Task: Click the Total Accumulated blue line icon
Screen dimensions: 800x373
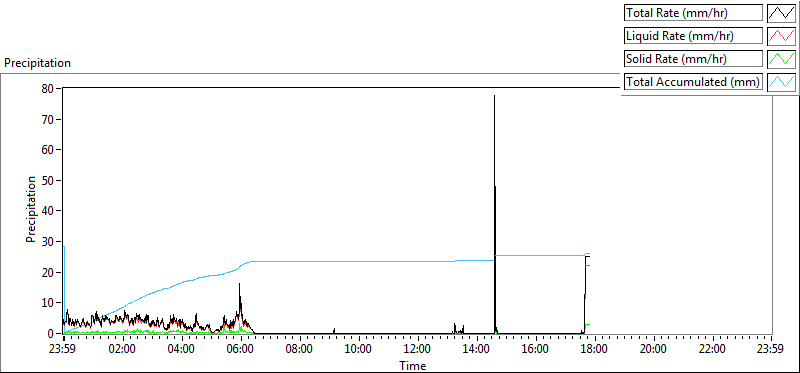Action: pos(781,82)
